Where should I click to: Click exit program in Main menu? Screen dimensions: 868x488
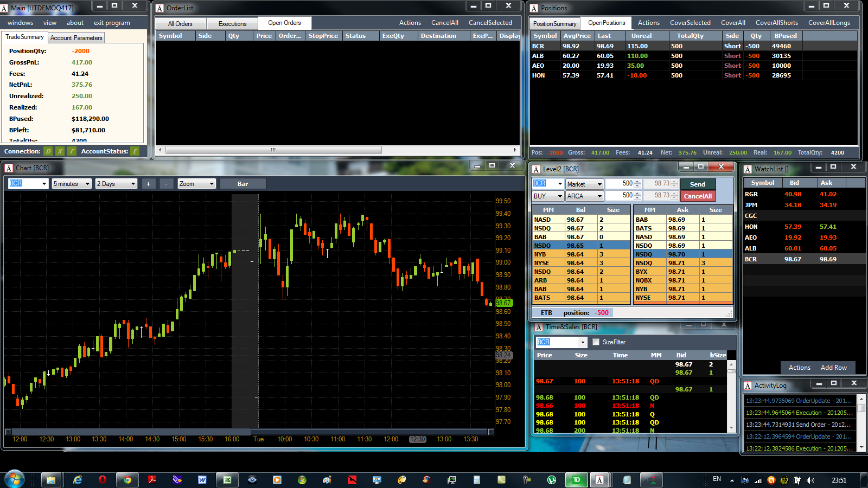click(x=112, y=23)
